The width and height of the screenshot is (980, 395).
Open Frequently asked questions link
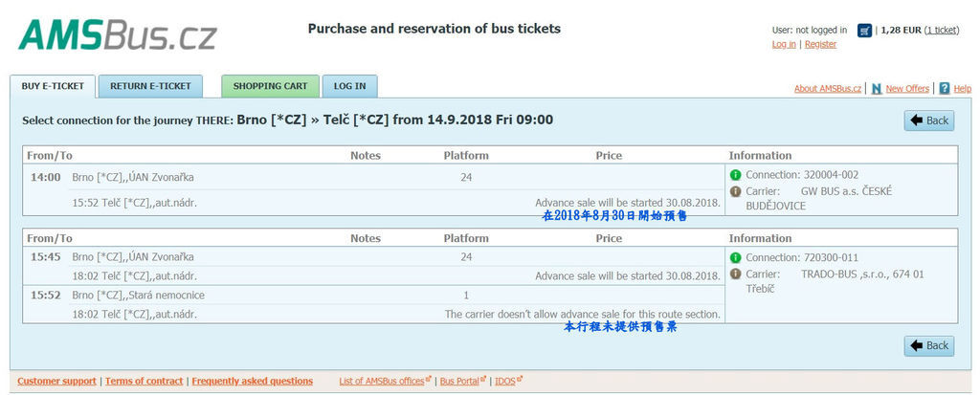(x=252, y=381)
